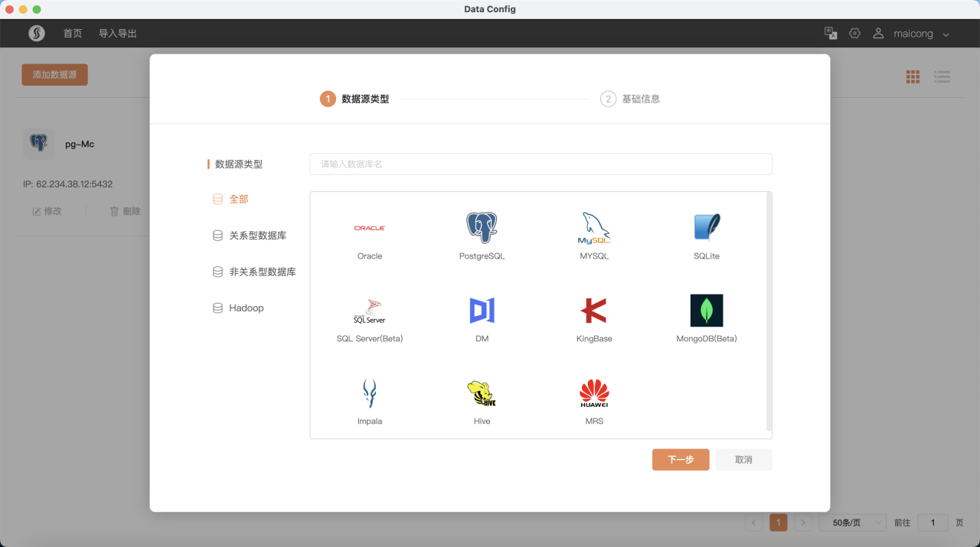
Task: Click the maicong username text
Action: point(913,34)
